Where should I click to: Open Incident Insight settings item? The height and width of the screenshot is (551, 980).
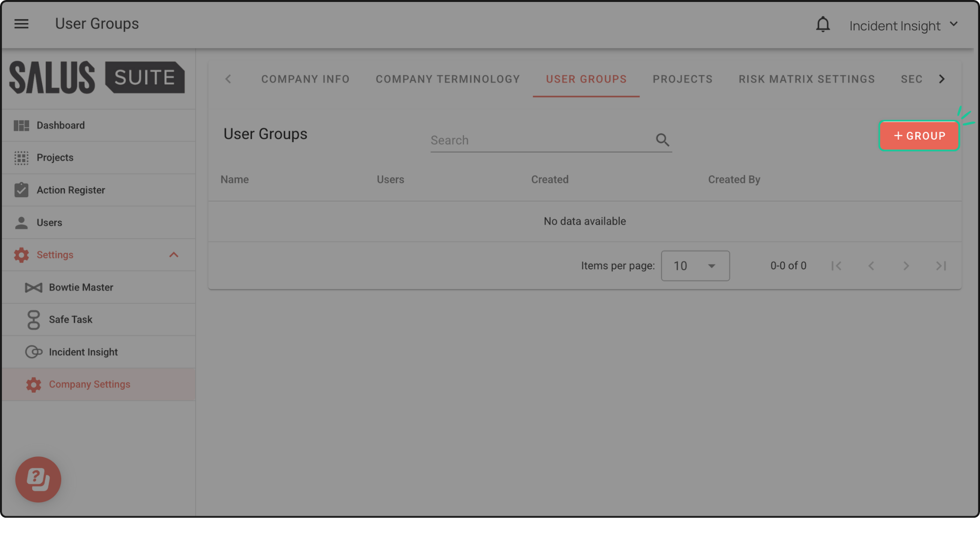[83, 352]
